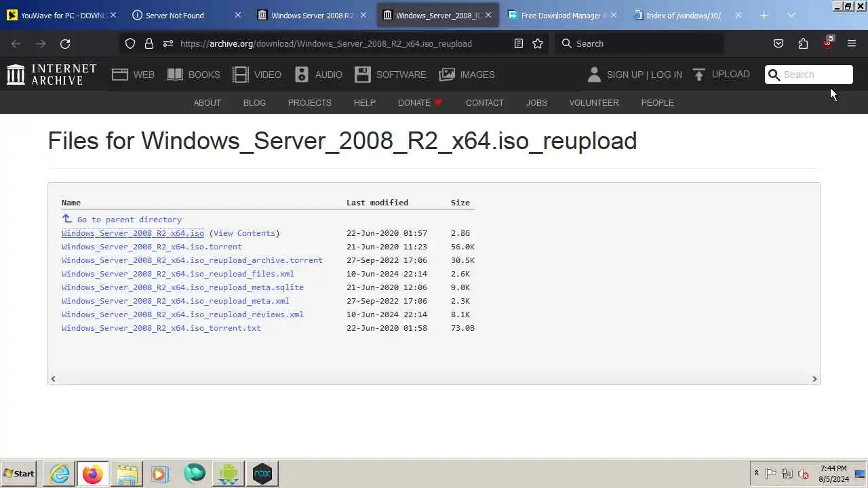Toggle reader view icon in address bar
Screen dimensions: 868x488
click(x=519, y=43)
